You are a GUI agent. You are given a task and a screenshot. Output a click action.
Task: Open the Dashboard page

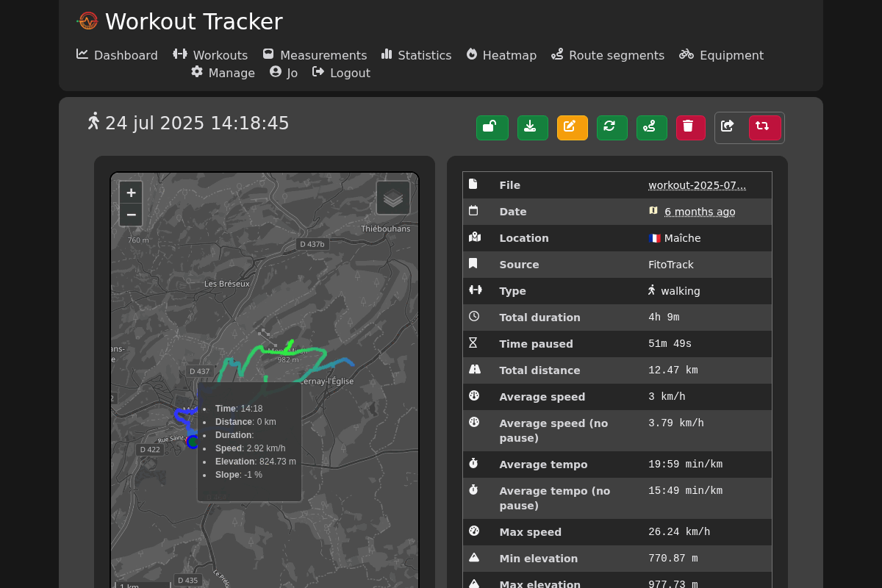117,55
